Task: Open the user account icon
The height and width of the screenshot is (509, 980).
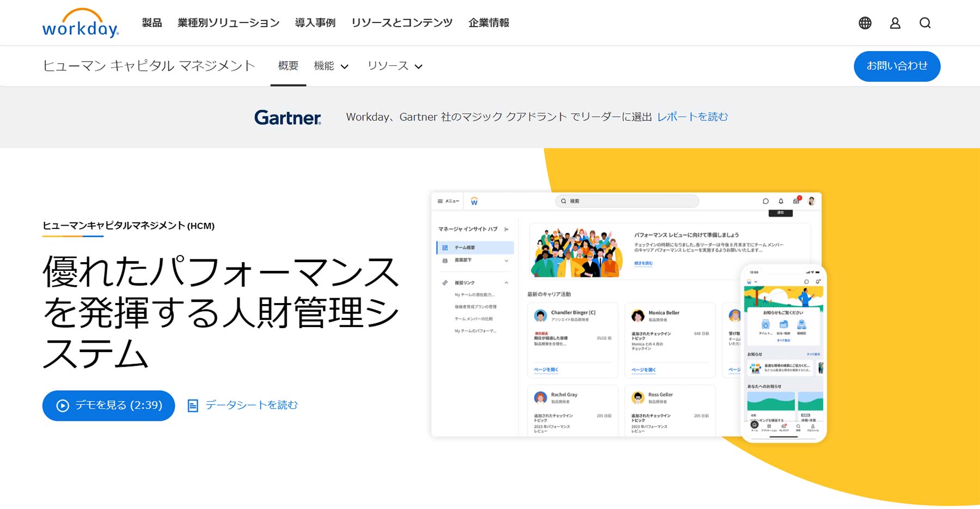Action: click(895, 23)
